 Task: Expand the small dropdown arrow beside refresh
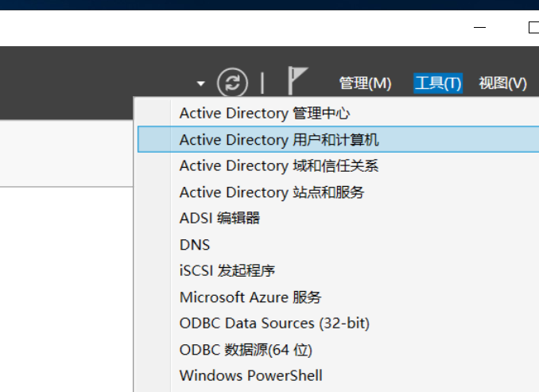[201, 83]
